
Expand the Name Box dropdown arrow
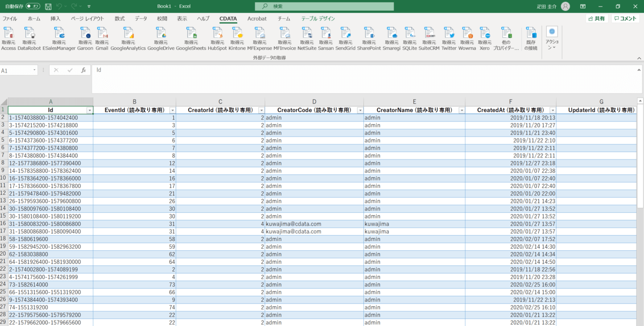[35, 70]
